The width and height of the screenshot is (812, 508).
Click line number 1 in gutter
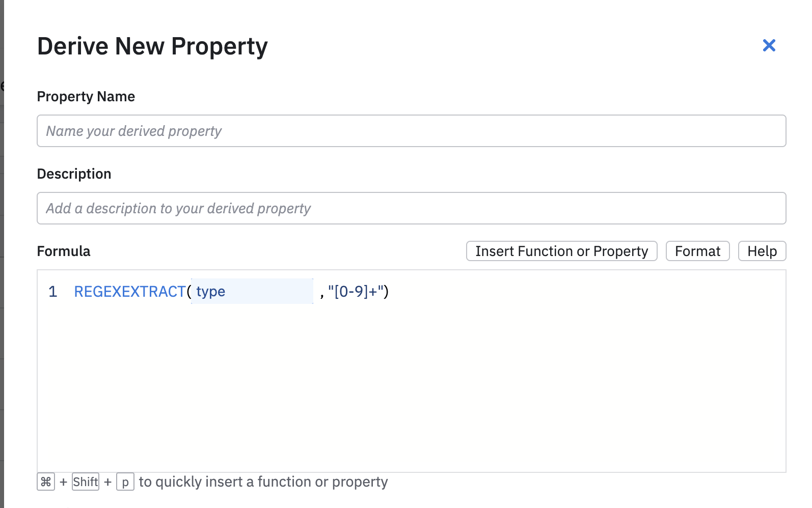point(52,292)
